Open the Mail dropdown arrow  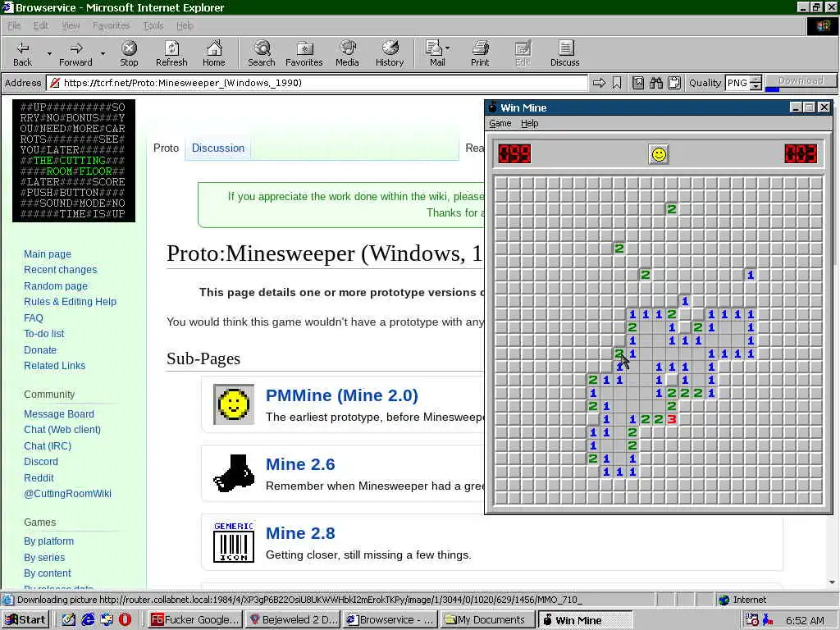pyautogui.click(x=447, y=48)
